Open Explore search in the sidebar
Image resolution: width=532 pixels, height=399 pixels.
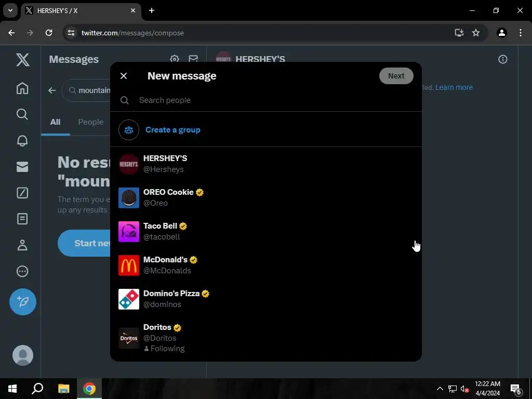[x=22, y=114]
